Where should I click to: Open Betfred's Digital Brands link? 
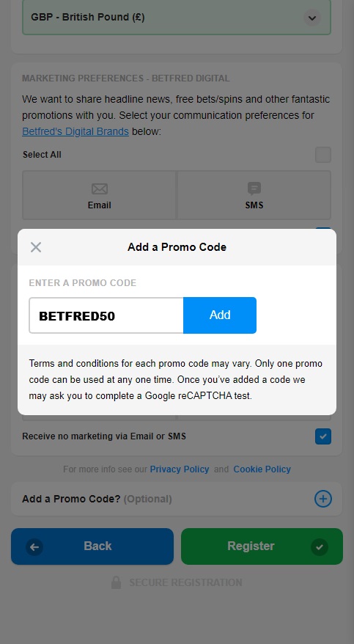click(x=75, y=131)
